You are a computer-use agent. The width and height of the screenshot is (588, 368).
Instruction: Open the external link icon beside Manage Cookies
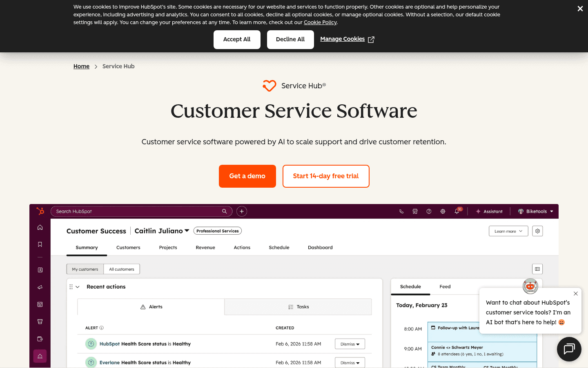click(371, 40)
